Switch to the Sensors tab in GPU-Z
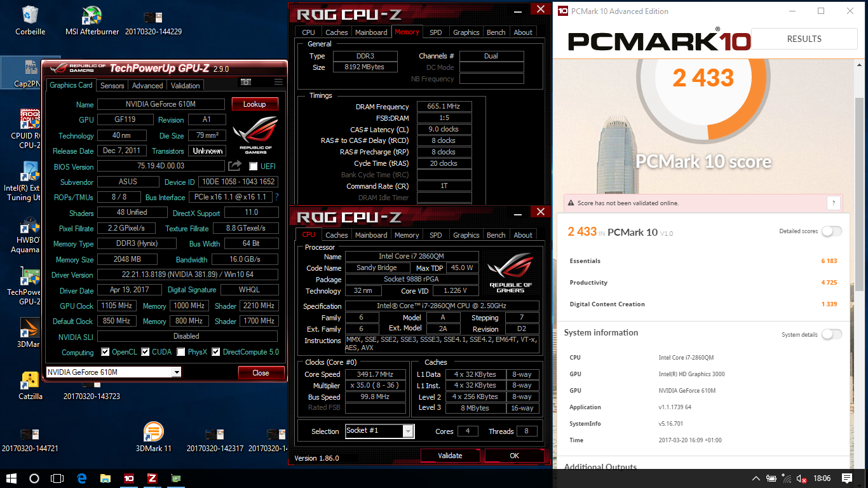This screenshot has width=868, height=488. pos(112,85)
